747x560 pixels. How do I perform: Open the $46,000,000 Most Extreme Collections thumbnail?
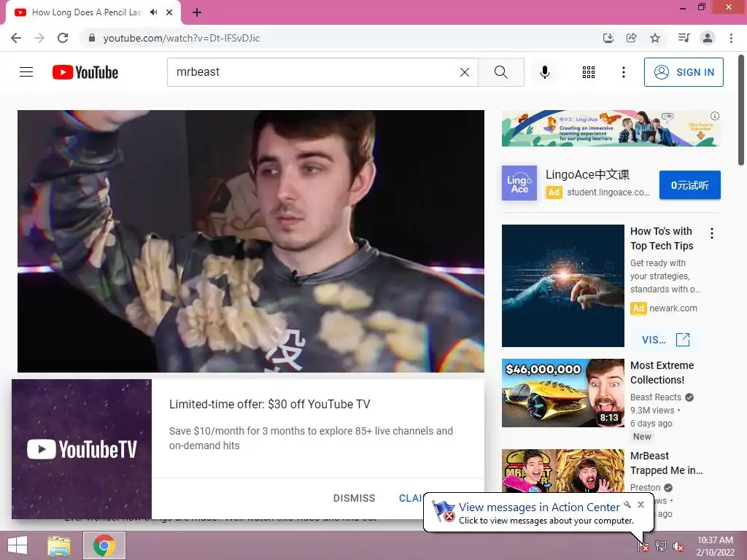click(x=562, y=393)
